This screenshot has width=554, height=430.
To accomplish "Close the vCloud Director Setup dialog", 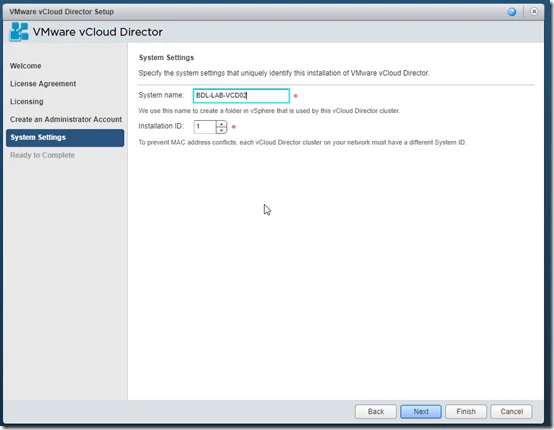I will 534,12.
